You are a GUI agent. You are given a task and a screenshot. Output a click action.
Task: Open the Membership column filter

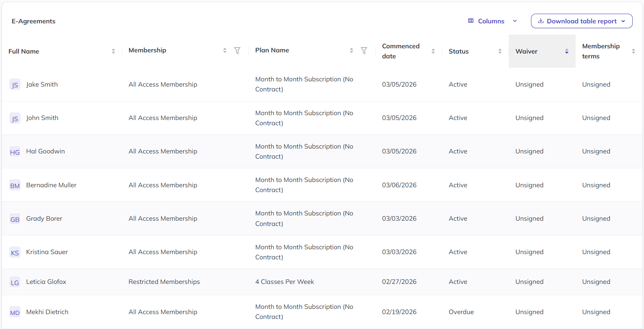point(237,50)
